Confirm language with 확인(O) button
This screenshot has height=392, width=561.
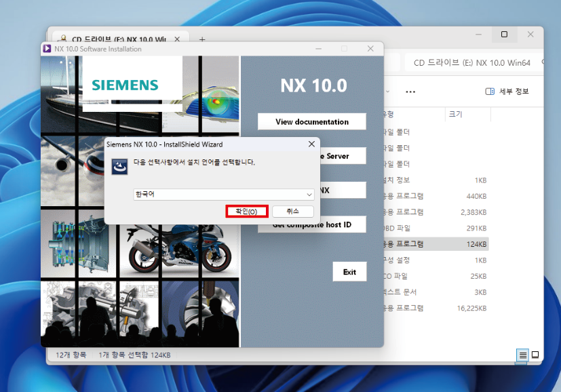[x=247, y=212]
